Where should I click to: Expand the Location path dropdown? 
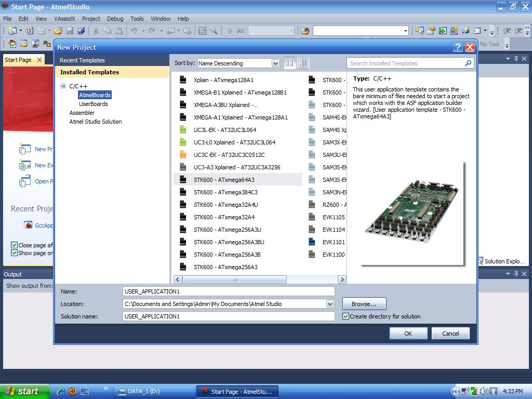pyautogui.click(x=330, y=304)
